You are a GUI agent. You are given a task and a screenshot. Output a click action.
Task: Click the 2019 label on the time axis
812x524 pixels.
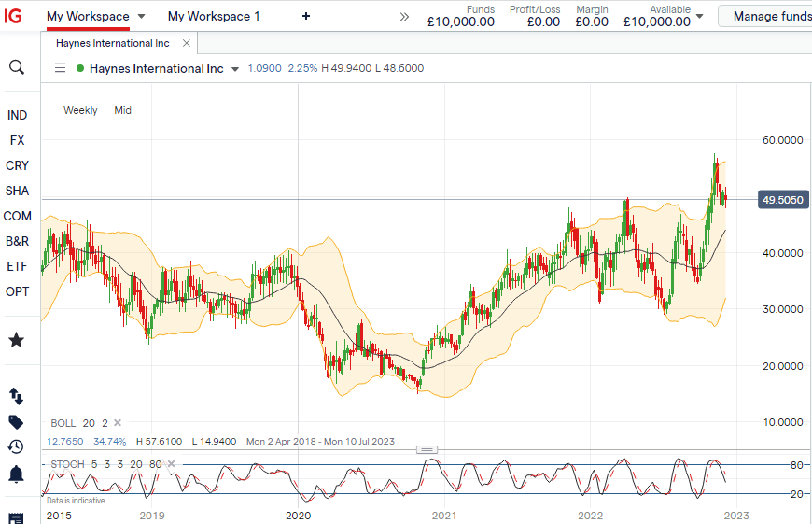(152, 516)
